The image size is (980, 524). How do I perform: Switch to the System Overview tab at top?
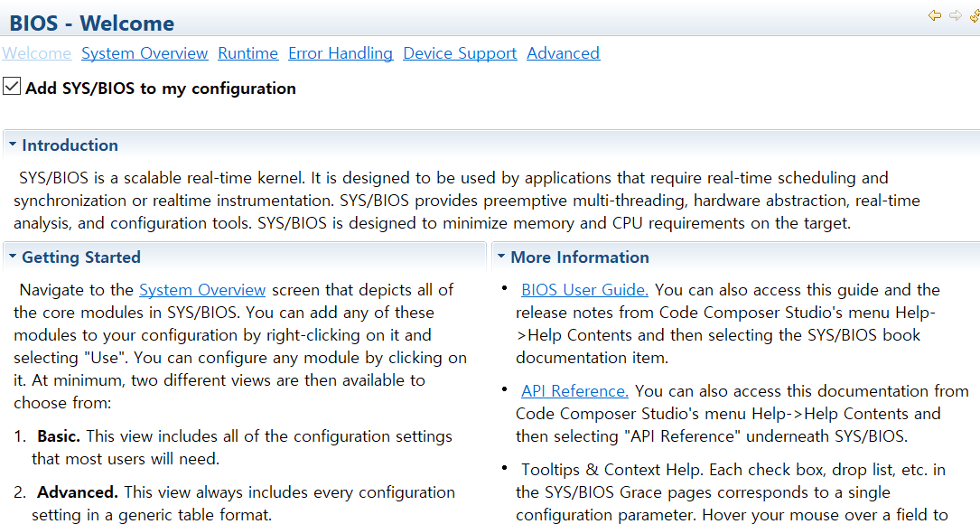[145, 53]
